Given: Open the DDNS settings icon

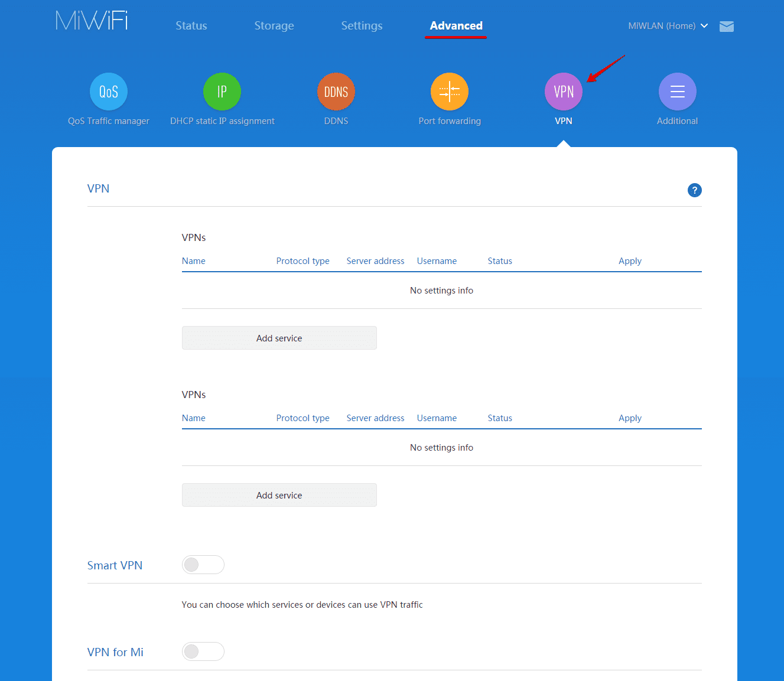Looking at the screenshot, I should (x=336, y=92).
